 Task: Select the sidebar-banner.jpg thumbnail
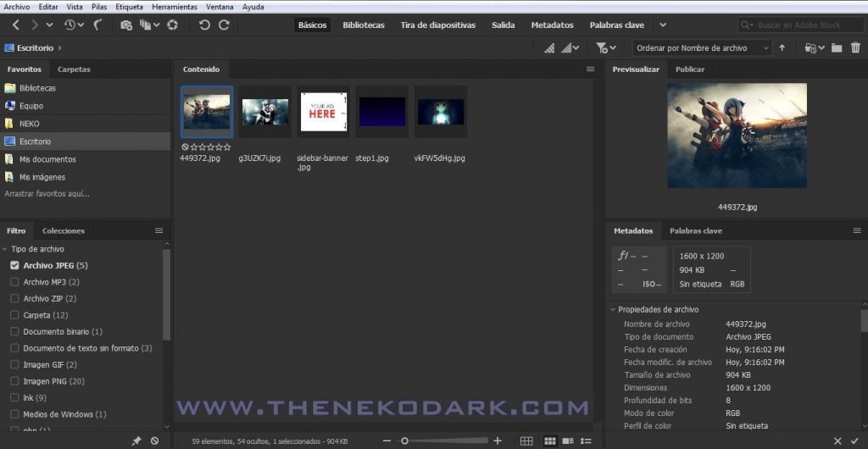click(323, 113)
